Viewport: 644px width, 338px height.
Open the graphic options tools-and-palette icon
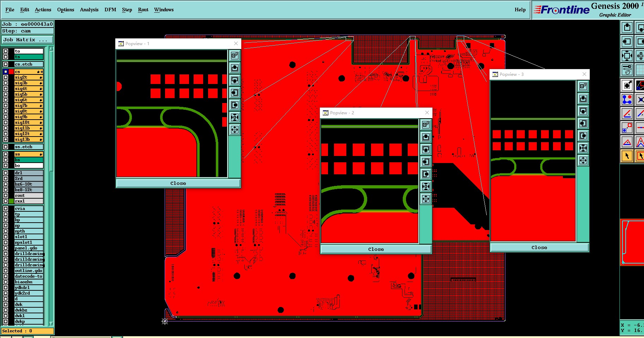click(627, 70)
